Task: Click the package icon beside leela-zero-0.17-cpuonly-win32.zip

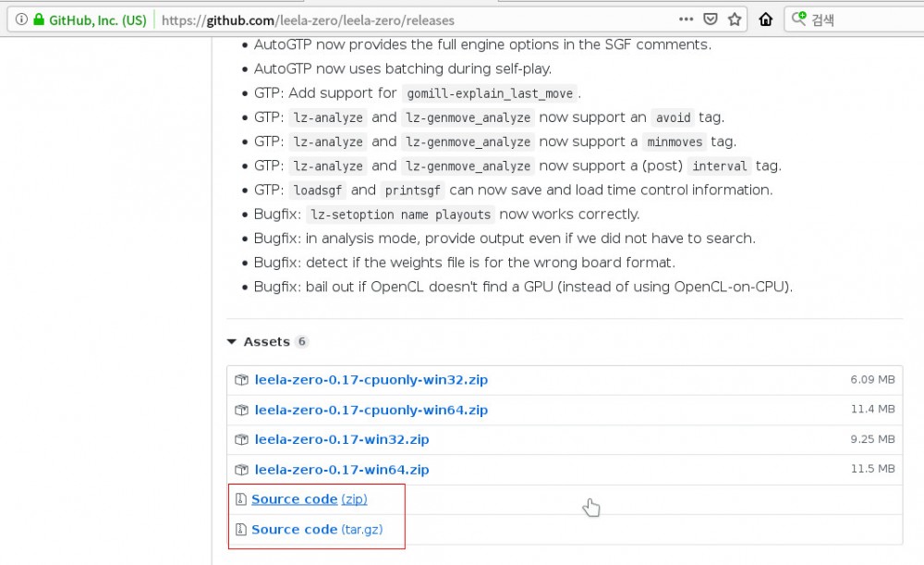Action: click(241, 380)
